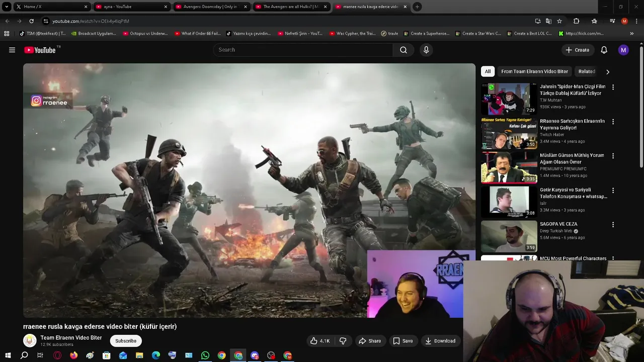Viewport: 644px width, 362px height.
Task: Dislike the video with thumbs down
Action: [x=343, y=341]
